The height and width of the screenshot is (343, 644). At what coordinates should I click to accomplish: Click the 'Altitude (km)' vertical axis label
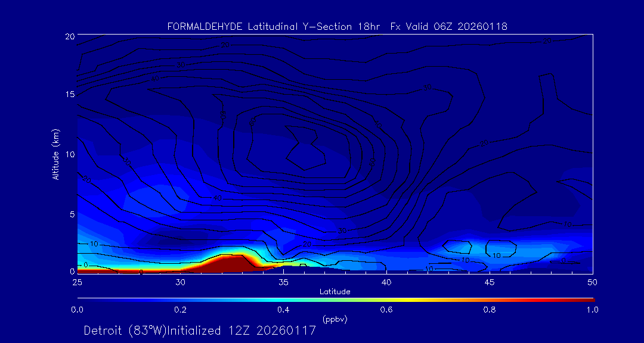tap(55, 154)
